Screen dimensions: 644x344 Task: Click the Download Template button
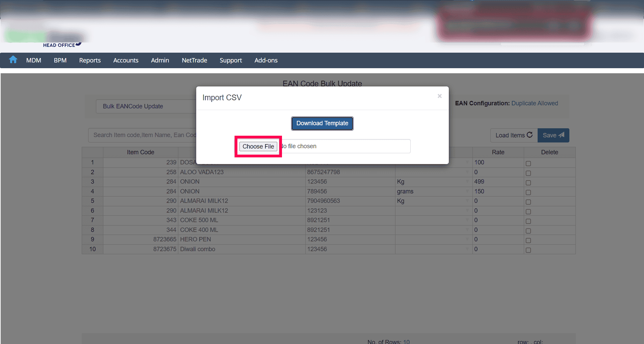pyautogui.click(x=322, y=124)
